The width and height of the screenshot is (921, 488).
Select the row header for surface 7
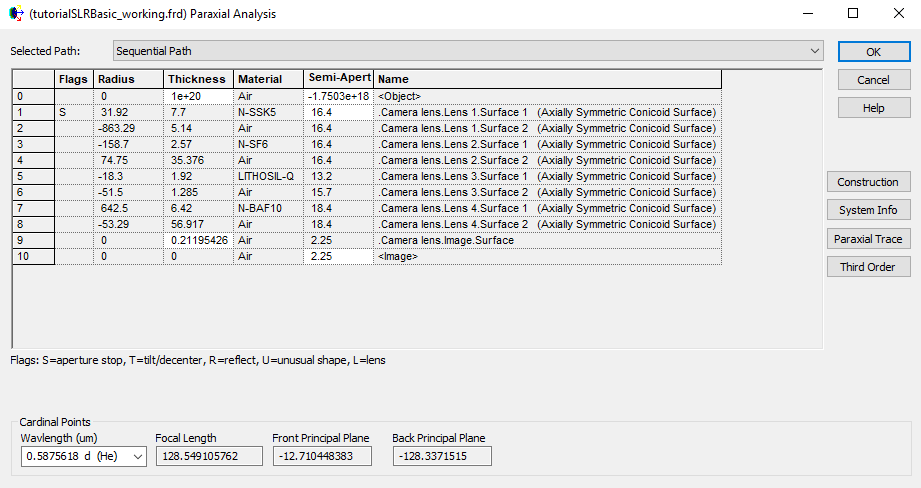click(33, 209)
